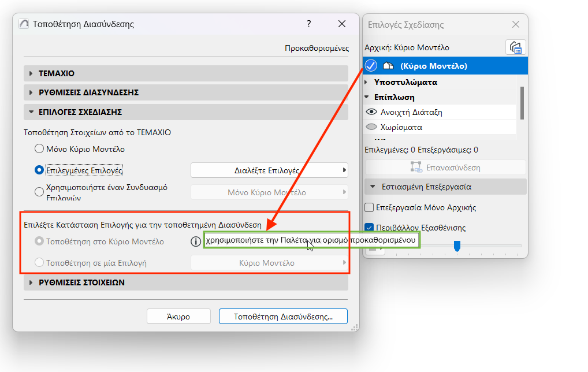Open design options manager icon beside Αρχική
This screenshot has height=372, width=588.
516,47
